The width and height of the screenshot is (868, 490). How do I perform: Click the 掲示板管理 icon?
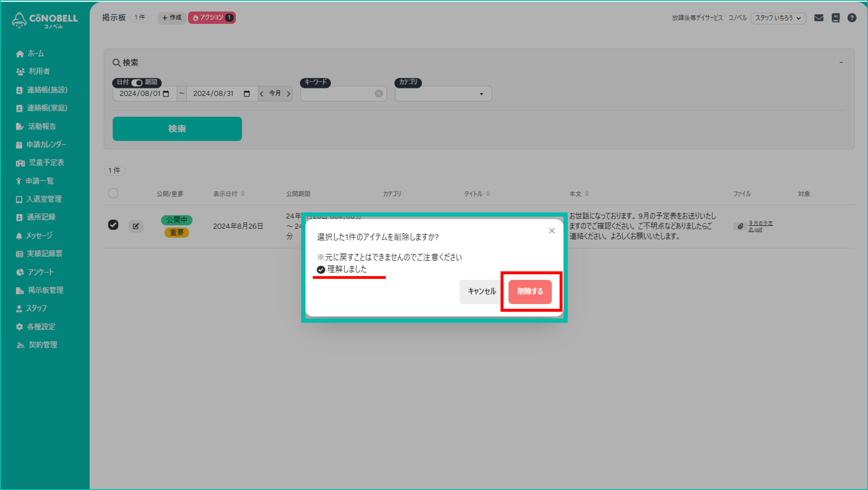[x=20, y=290]
